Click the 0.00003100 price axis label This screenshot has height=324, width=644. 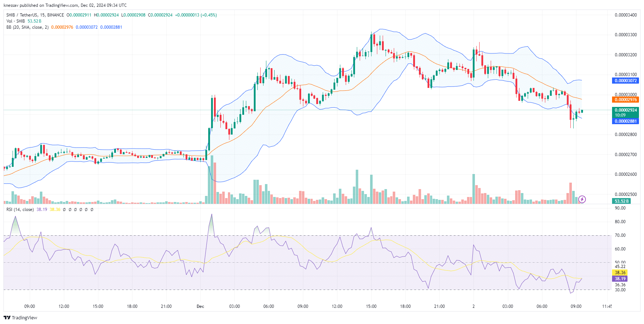point(626,75)
